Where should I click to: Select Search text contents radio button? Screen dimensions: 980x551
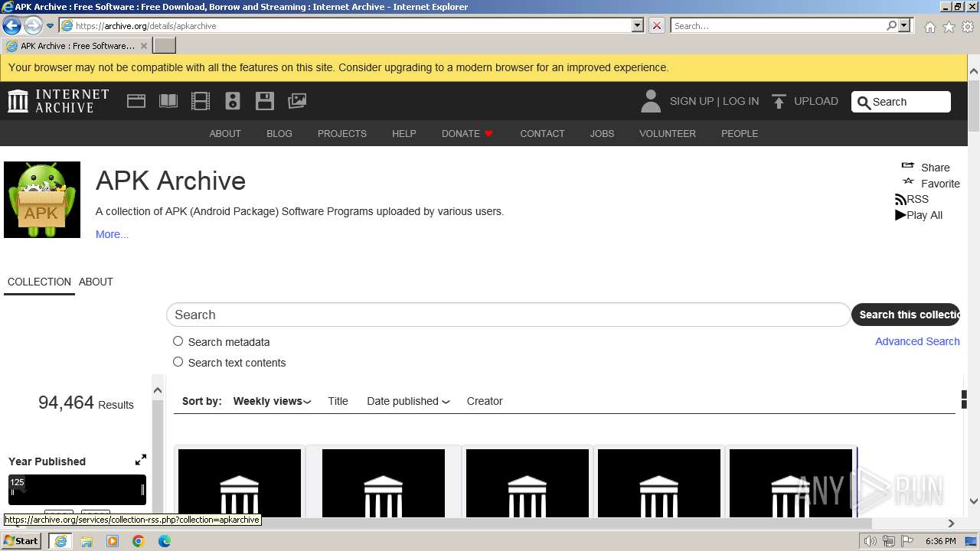178,362
